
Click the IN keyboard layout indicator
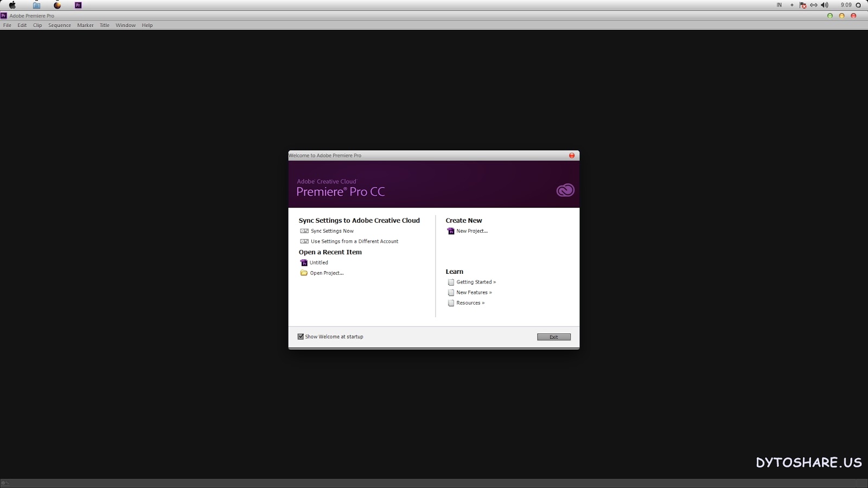(779, 5)
